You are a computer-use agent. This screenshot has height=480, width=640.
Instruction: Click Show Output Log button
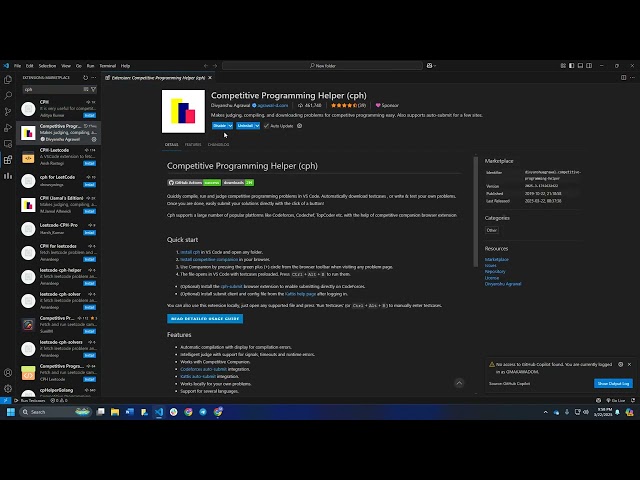click(613, 384)
